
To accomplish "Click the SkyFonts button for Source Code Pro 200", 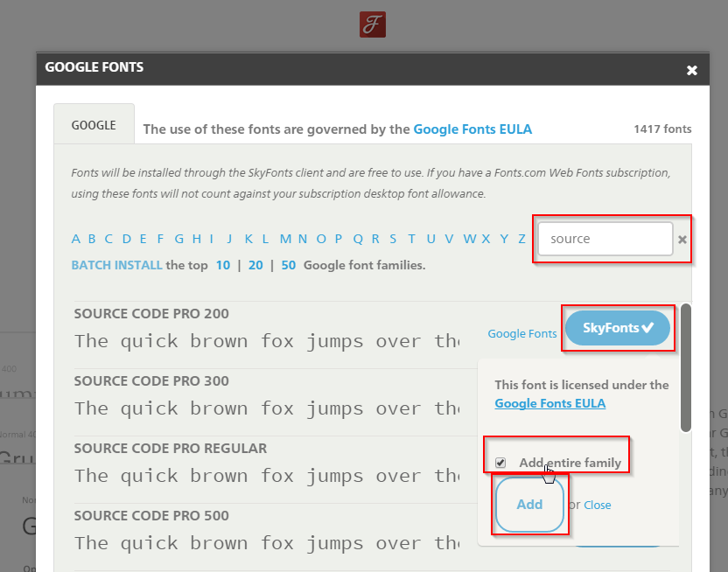I will [618, 328].
